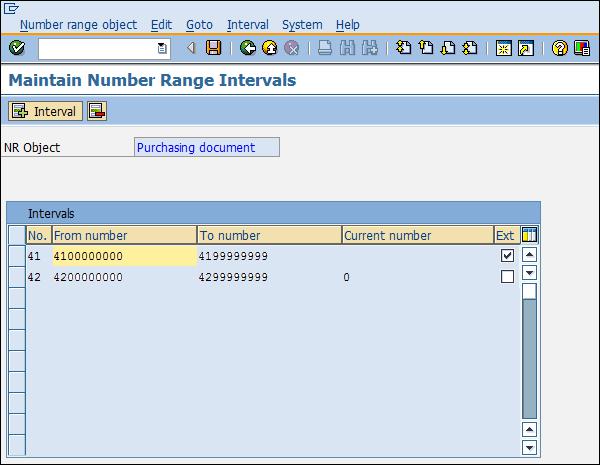Open the command field history dropdown
Screen dimensions: 600x465
162,48
